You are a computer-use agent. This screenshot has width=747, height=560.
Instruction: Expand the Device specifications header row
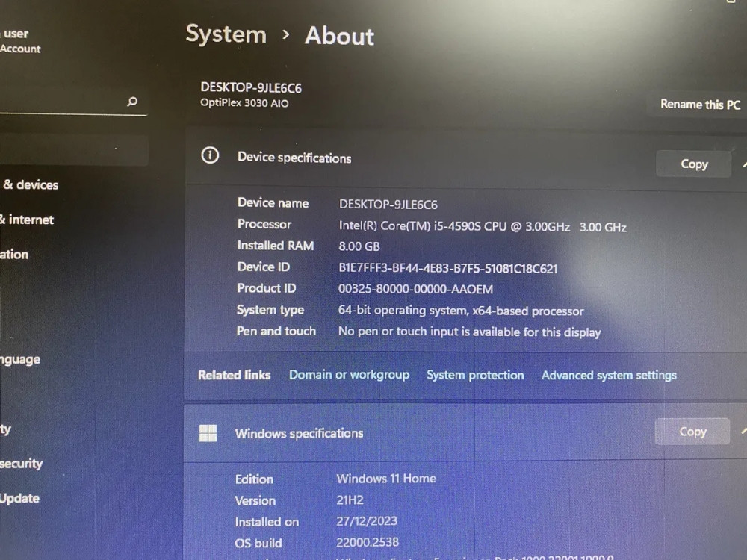tap(466, 157)
